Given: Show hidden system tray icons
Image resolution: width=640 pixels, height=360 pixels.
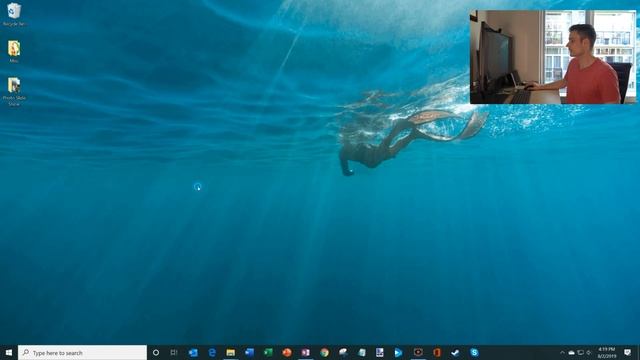Looking at the screenshot, I should (x=562, y=353).
